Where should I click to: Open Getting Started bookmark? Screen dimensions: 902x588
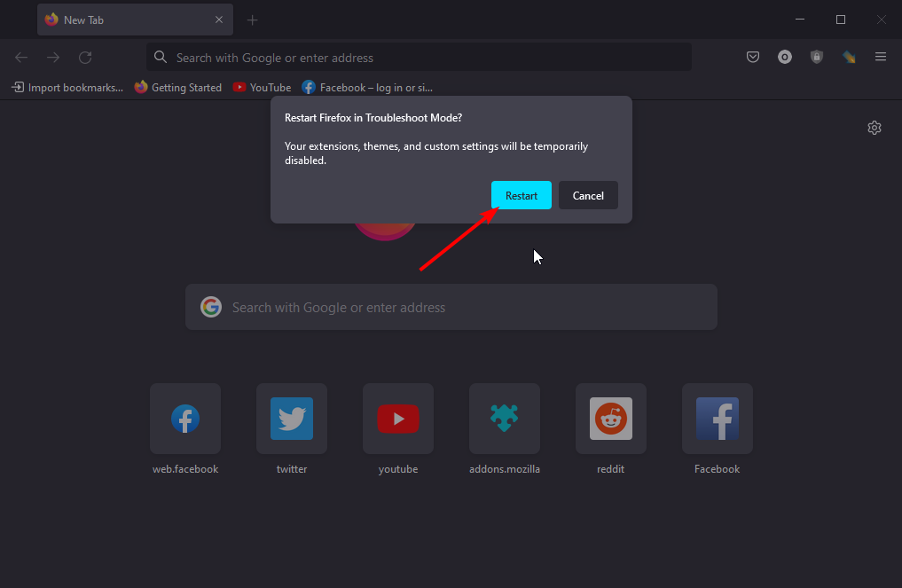click(x=177, y=88)
